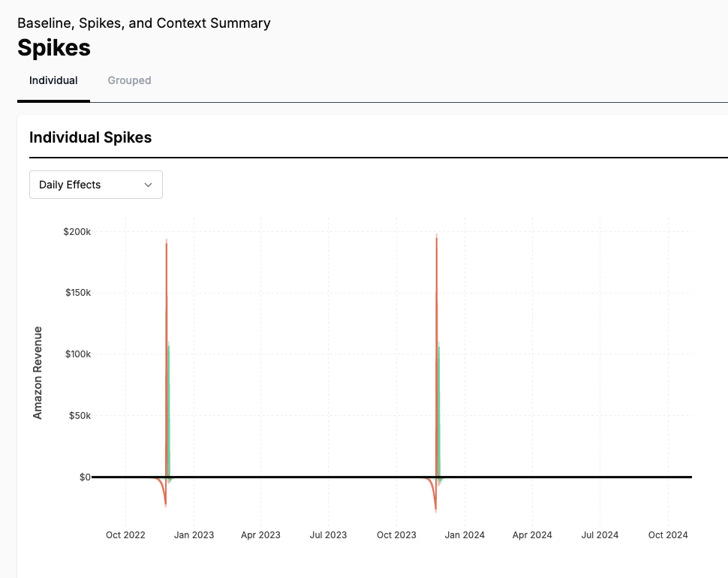Select the Individual tab
The image size is (728, 578).
pyautogui.click(x=53, y=80)
